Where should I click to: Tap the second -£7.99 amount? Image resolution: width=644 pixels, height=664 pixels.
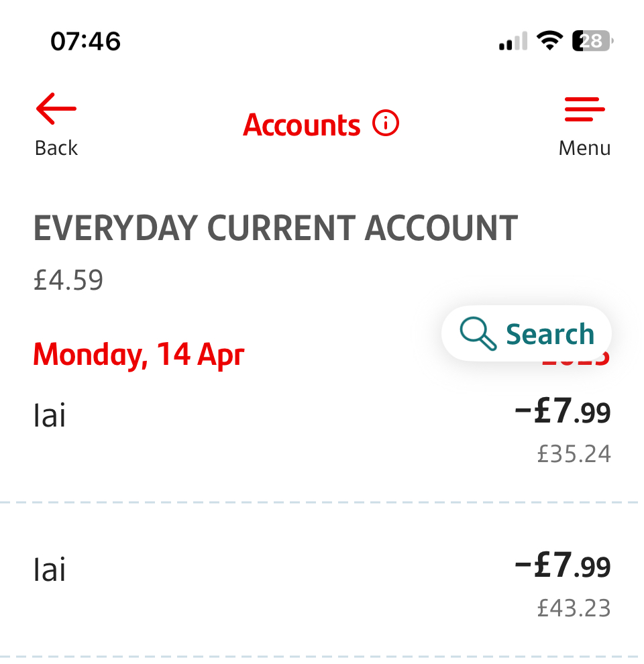point(563,565)
